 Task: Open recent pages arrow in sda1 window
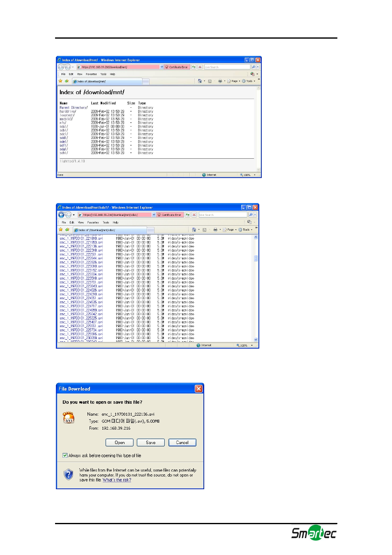tap(74, 215)
